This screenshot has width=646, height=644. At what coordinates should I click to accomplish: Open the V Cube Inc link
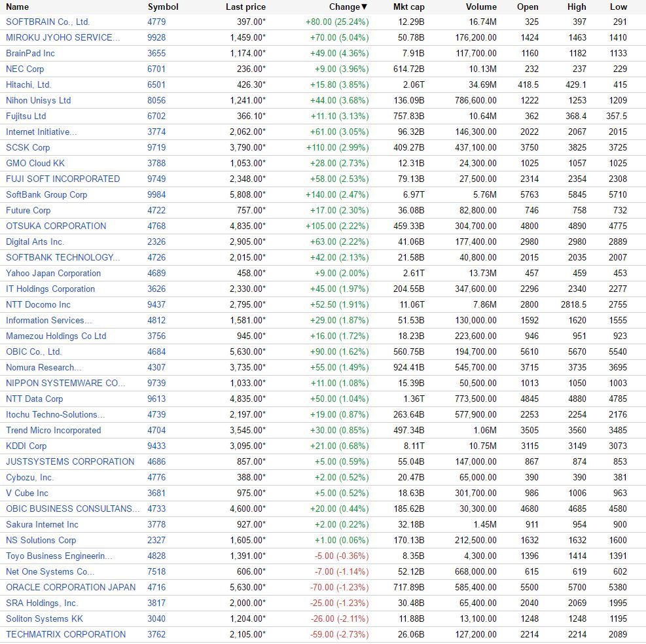[x=27, y=493]
